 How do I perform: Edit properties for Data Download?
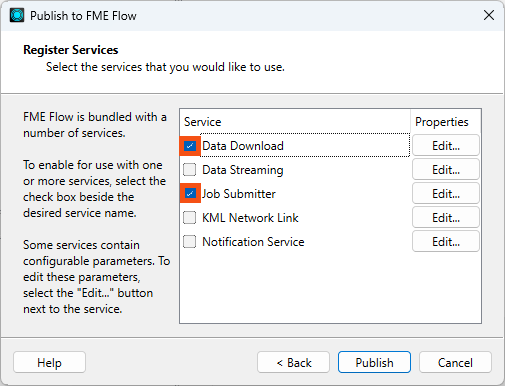point(446,145)
